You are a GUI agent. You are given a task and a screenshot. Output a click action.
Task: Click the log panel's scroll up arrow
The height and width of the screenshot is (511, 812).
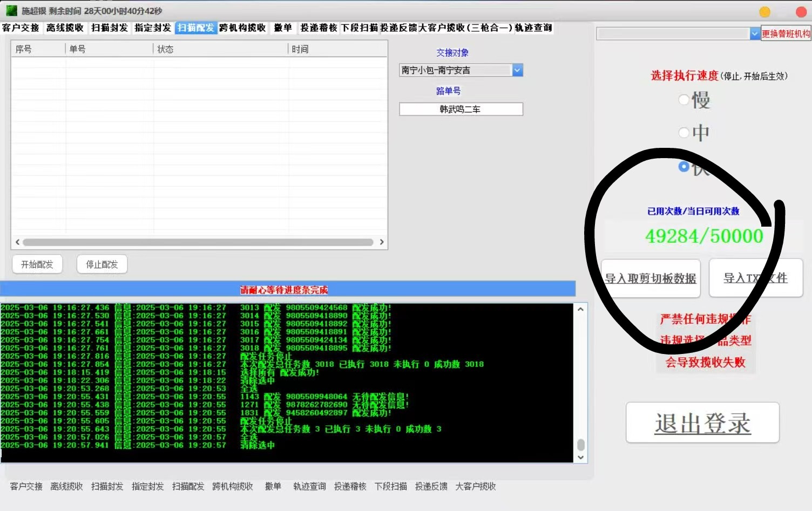click(580, 309)
